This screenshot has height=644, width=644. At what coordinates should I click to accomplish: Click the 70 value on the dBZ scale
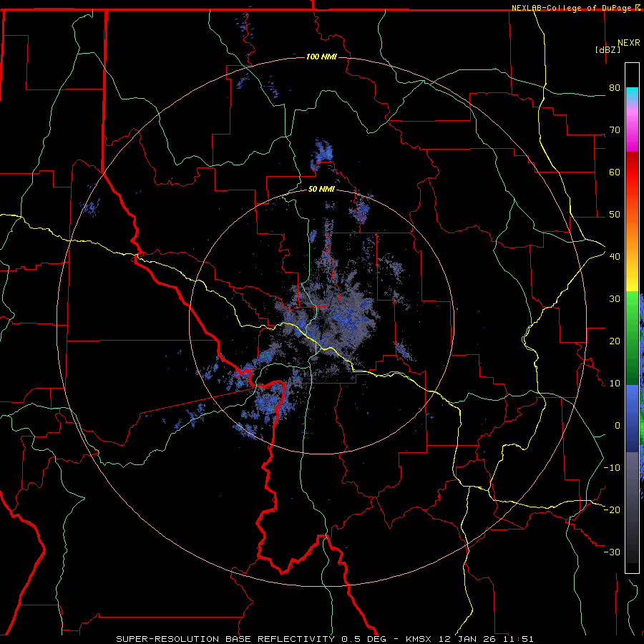tap(615, 130)
